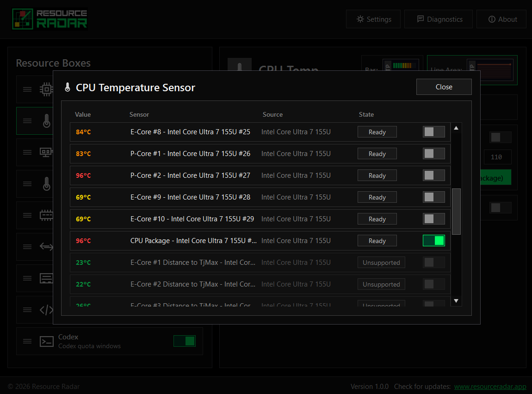Screen dimensions: 532x394
Task: Toggle sensor E-Core #8 #25 switch
Action: pyautogui.click(x=433, y=132)
